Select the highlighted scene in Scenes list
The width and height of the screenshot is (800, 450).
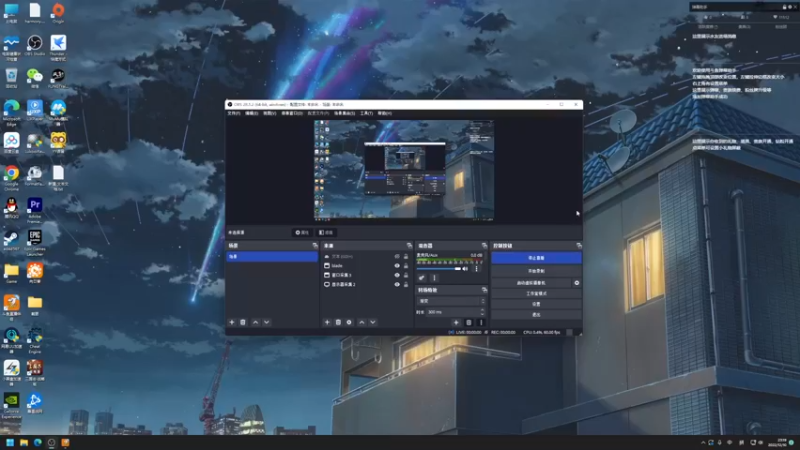(272, 257)
